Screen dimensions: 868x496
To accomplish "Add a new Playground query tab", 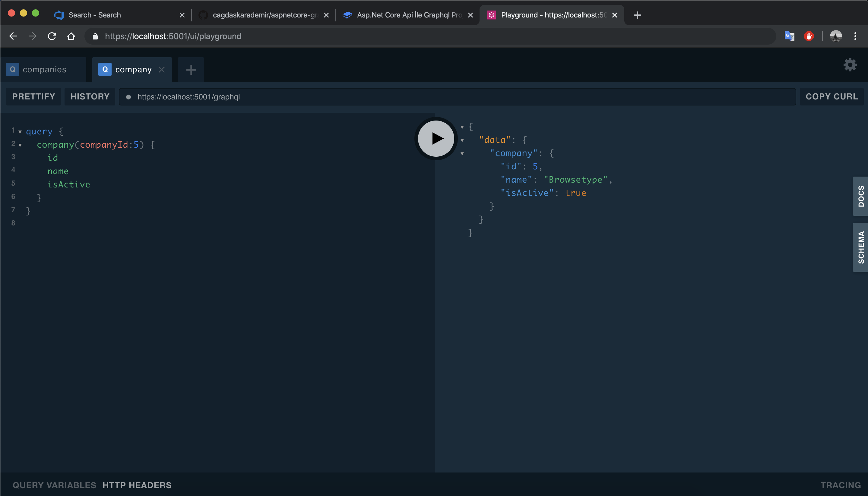I will click(x=191, y=70).
